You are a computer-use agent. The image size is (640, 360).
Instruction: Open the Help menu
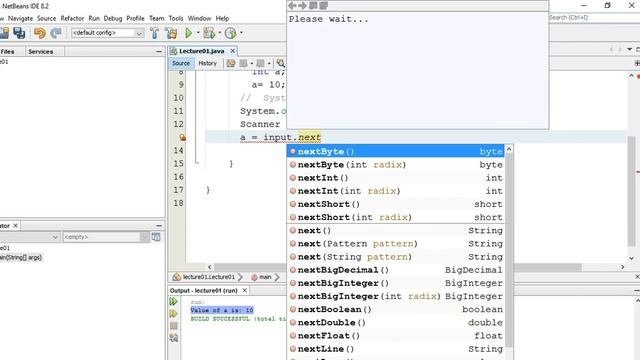pyautogui.click(x=222, y=18)
